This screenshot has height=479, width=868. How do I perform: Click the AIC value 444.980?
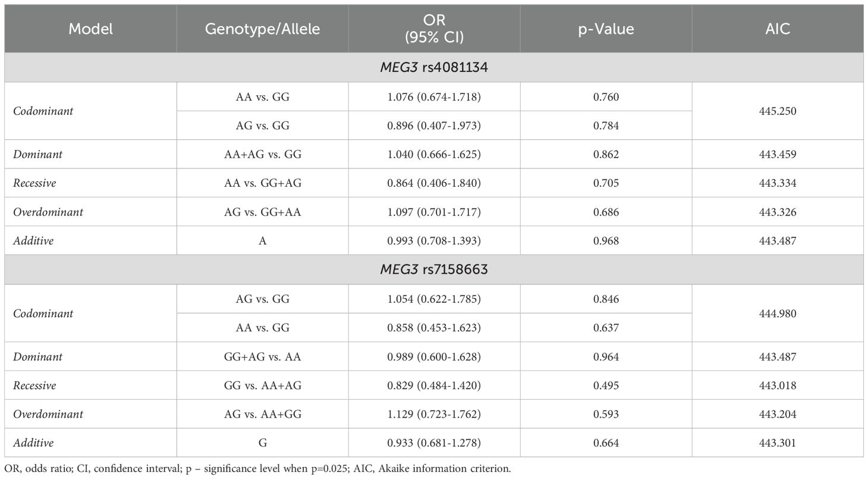click(778, 313)
